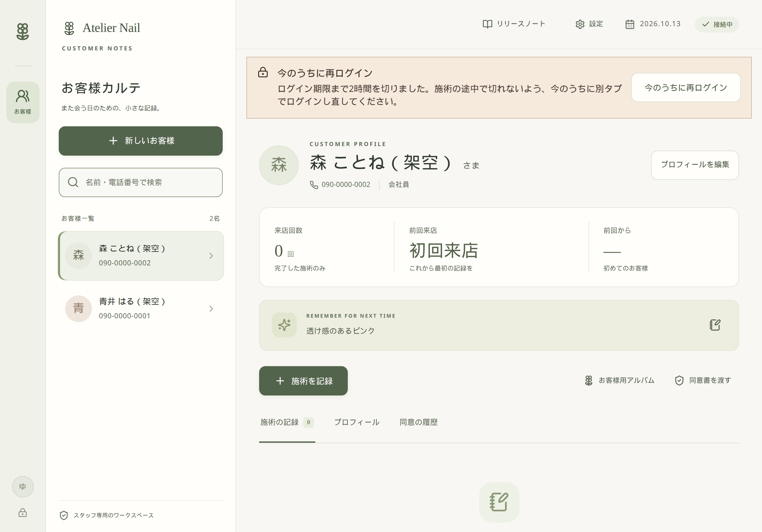Click 同意書を渡す
This screenshot has height=532, width=762.
[x=703, y=381]
